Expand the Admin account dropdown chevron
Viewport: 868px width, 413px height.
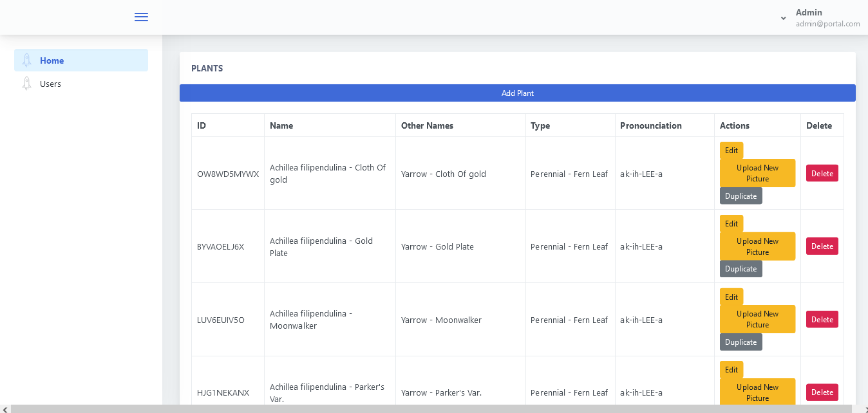(783, 18)
